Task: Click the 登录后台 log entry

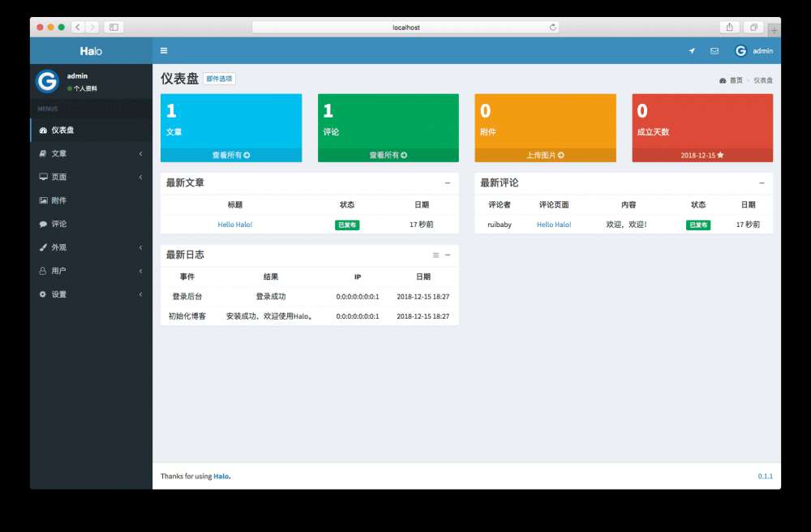Action: [x=187, y=296]
